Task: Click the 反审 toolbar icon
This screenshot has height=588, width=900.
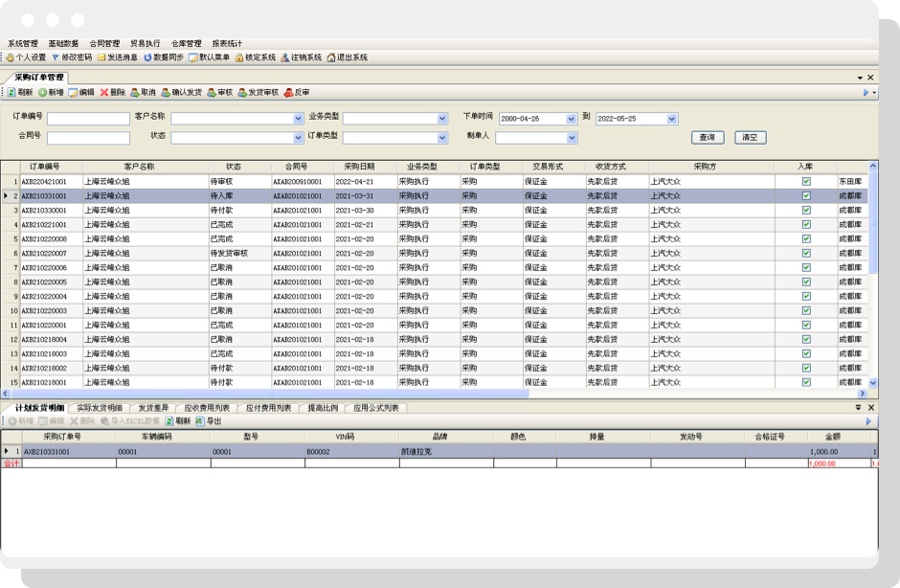Action: point(288,93)
